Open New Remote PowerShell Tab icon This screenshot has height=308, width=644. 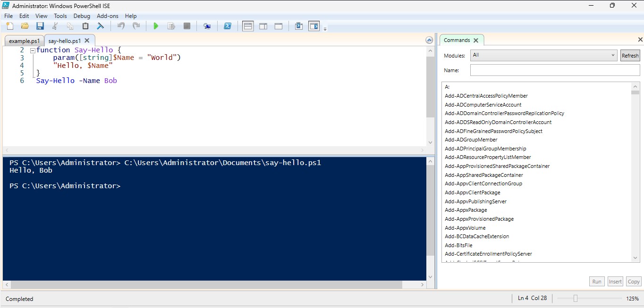point(207,26)
